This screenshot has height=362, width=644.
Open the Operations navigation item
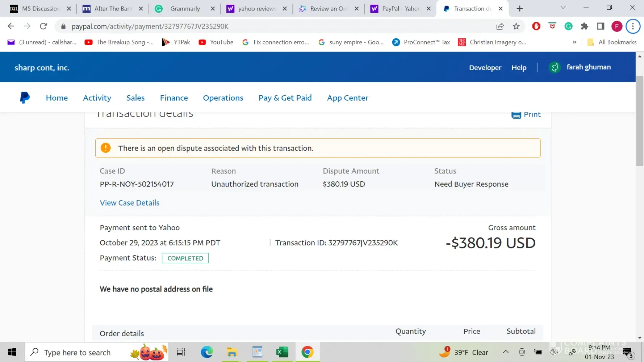click(223, 98)
